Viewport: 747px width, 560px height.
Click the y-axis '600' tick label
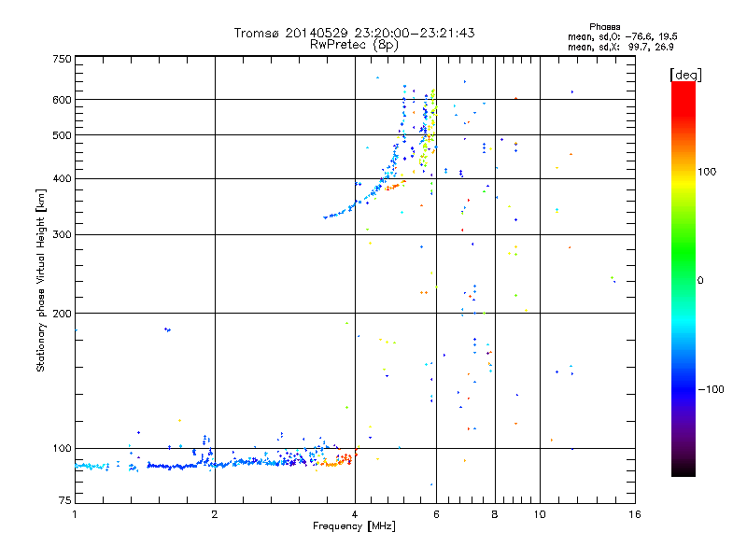click(62, 100)
